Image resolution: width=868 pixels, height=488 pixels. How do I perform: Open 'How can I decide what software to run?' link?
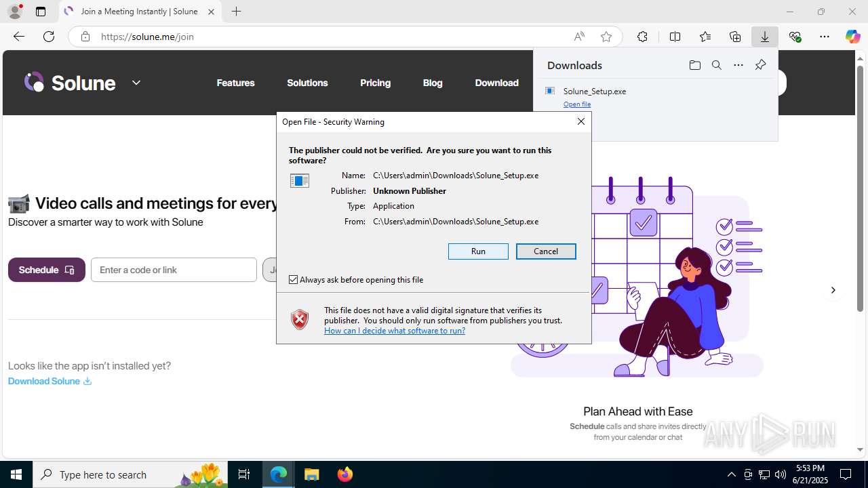pyautogui.click(x=395, y=331)
